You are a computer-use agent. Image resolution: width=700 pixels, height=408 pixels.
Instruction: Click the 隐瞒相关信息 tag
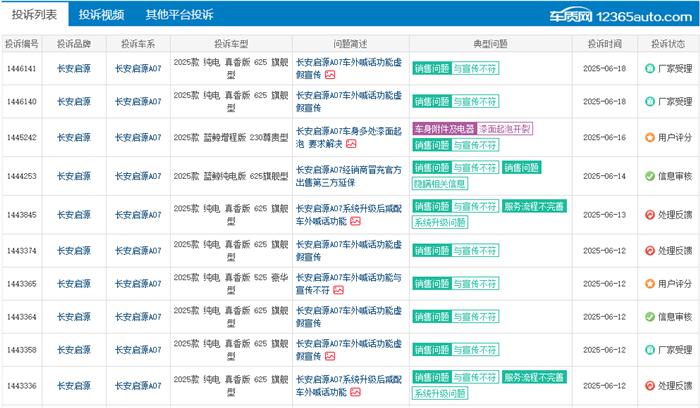440,183
